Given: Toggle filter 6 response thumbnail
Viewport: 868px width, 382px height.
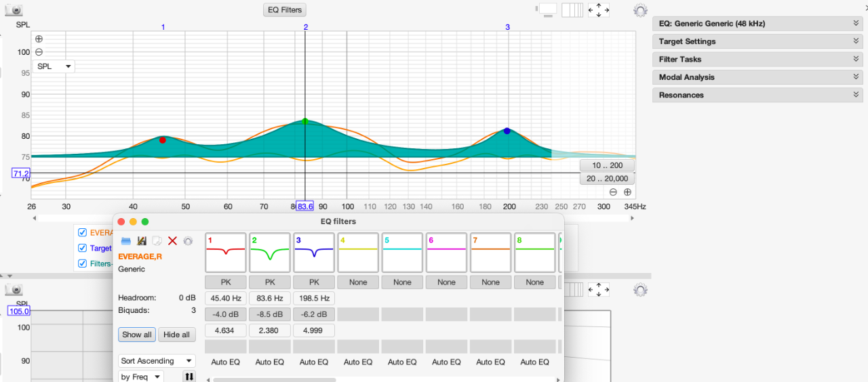Looking at the screenshot, I should [446, 253].
